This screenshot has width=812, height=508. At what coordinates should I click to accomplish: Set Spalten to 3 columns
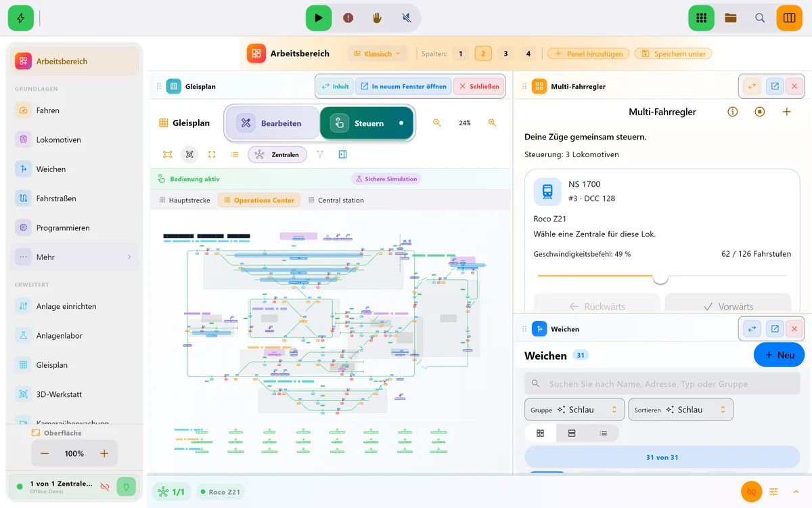coord(505,54)
